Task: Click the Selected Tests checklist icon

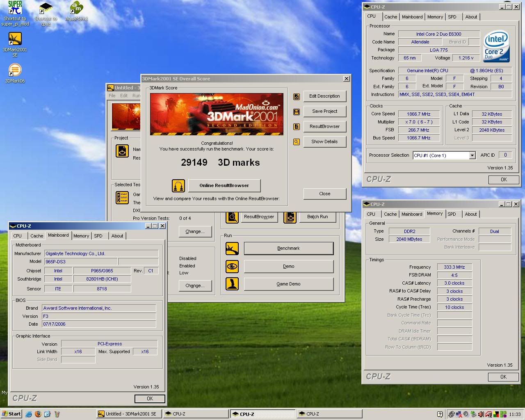Action: tap(122, 198)
